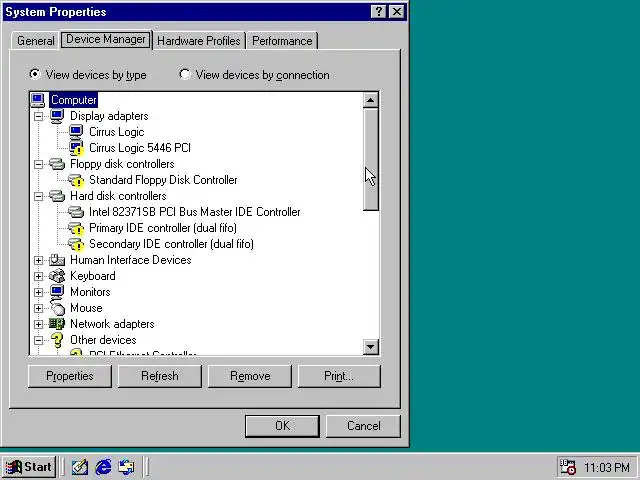Screen dimensions: 640x480
Task: Select the 'Monitors' text label
Action: pos(90,292)
